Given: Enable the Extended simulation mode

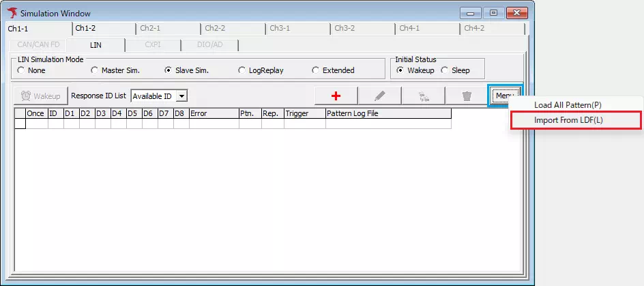Looking at the screenshot, I should click(316, 70).
